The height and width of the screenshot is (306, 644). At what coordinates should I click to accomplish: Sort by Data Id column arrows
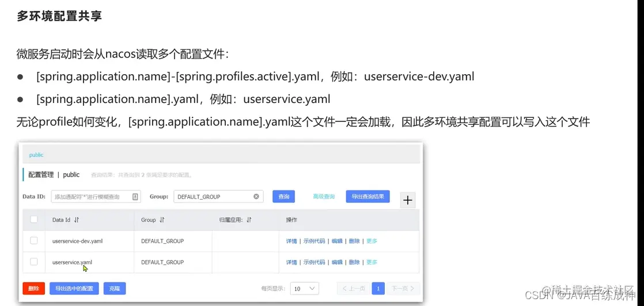click(77, 220)
